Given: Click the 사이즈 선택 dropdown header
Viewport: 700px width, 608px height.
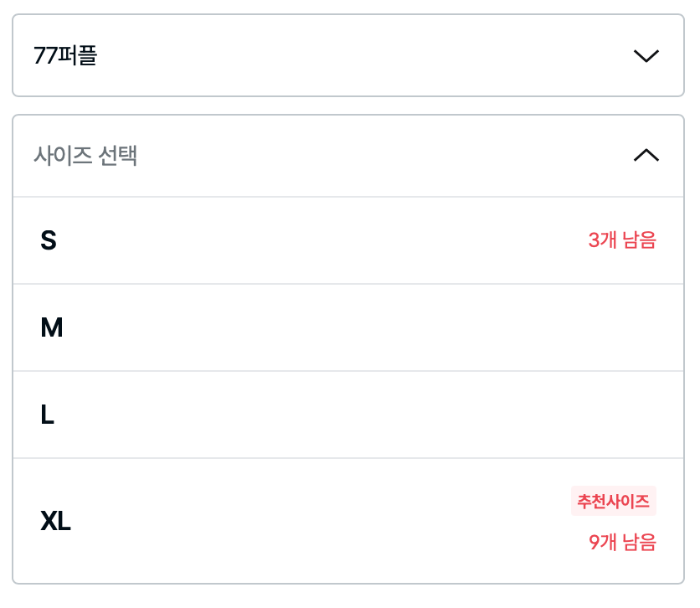Looking at the screenshot, I should (x=348, y=156).
